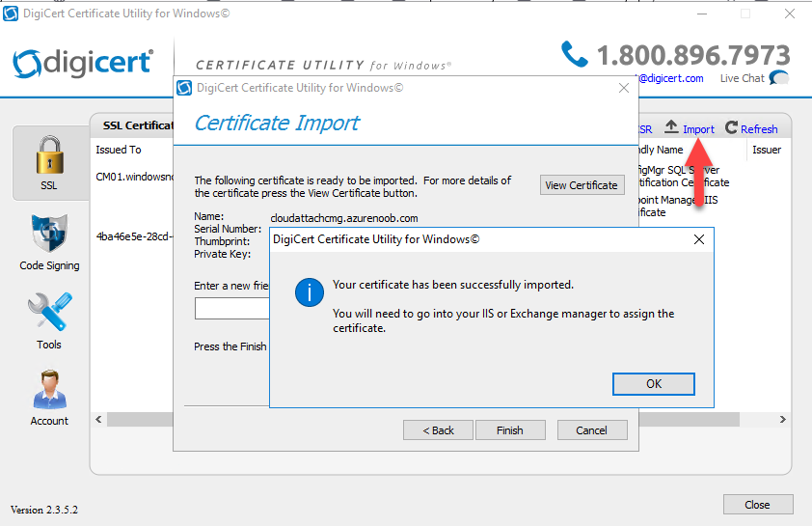
Task: Click the cloudattachcmg.azurenoob.com certificate name
Action: pyautogui.click(x=344, y=218)
